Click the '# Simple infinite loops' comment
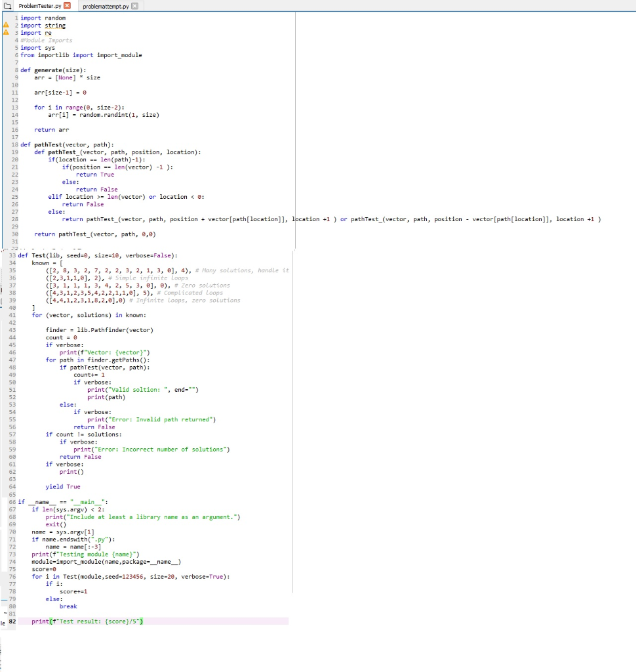 (148, 278)
